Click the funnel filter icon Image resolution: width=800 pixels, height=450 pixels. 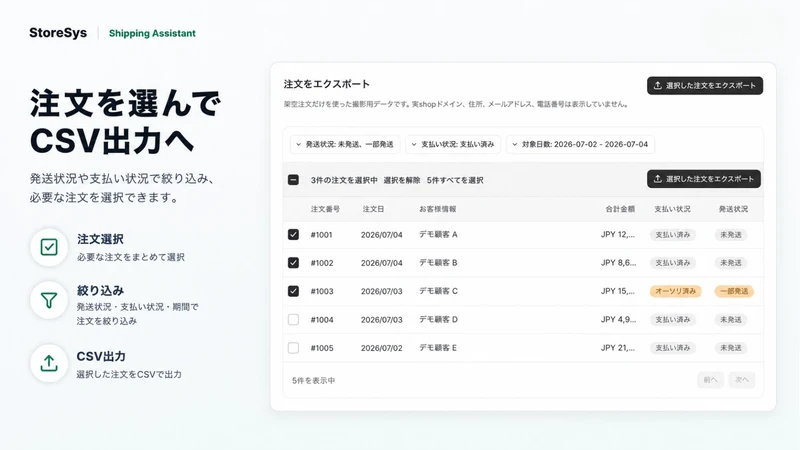point(49,300)
